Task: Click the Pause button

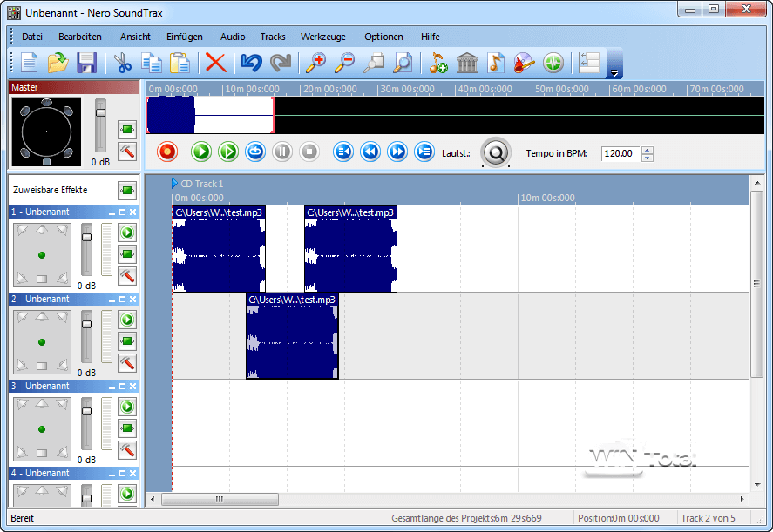Action: (282, 152)
